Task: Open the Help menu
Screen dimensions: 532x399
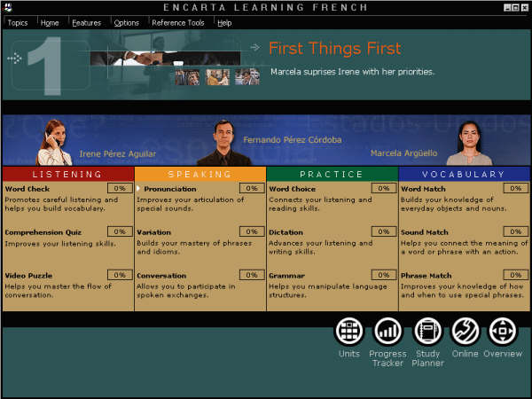Action: 224,23
